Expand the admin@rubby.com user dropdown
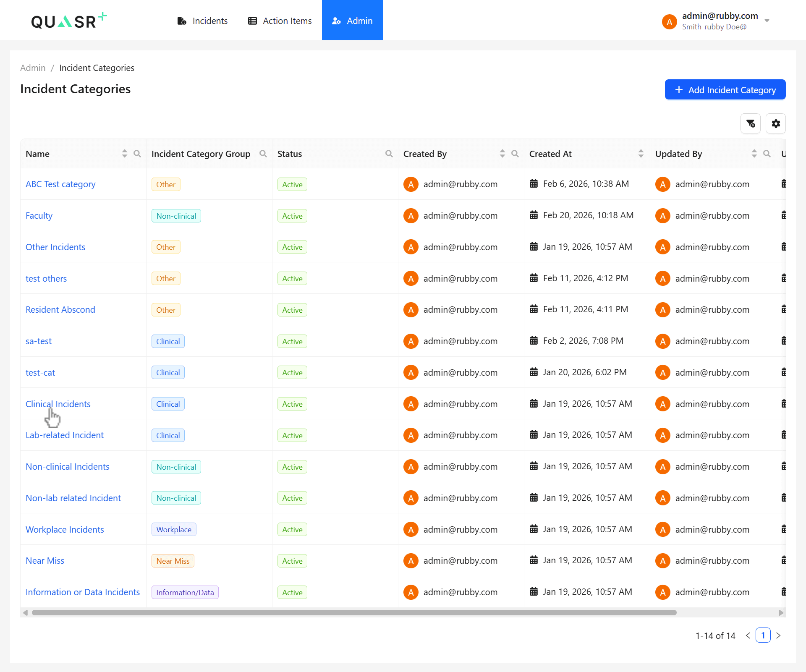The width and height of the screenshot is (806, 672). click(x=767, y=21)
